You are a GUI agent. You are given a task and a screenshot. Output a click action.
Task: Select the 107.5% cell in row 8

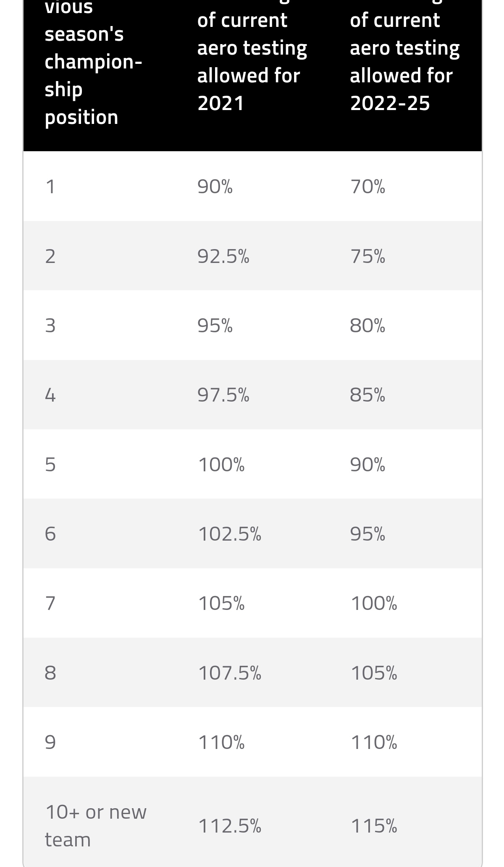(x=229, y=673)
